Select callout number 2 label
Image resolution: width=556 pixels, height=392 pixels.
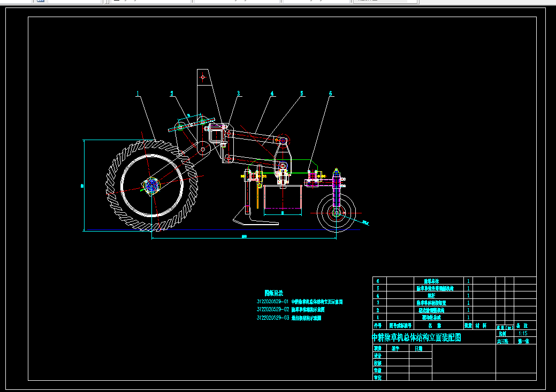172,94
